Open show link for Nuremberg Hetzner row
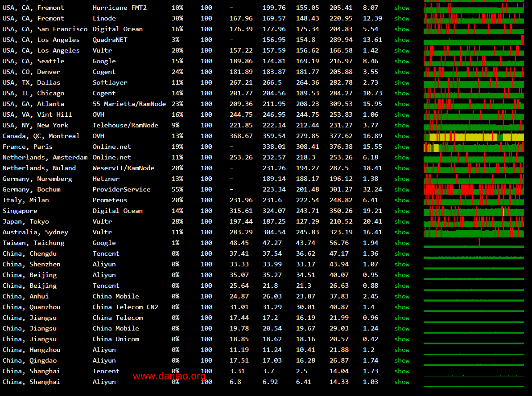Screen dimensions: 532x396 pos(402,179)
